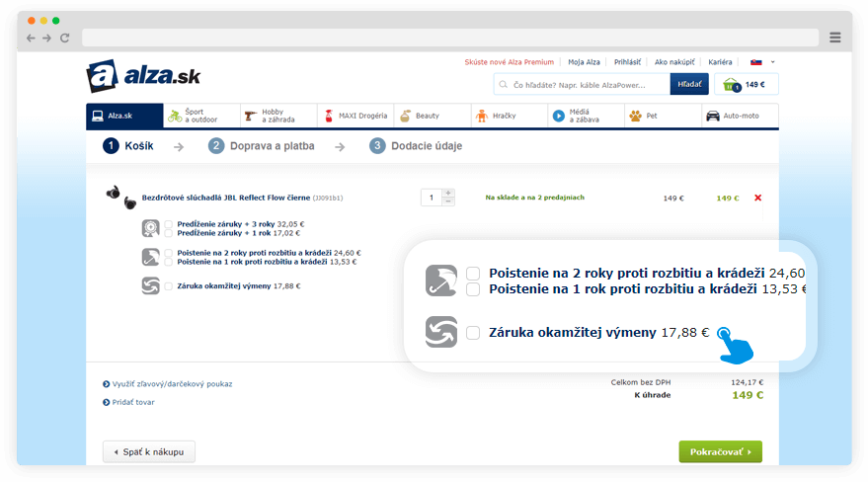Click the magnifier icon in search box
Image resolution: width=868 pixels, height=482 pixels.
(504, 85)
